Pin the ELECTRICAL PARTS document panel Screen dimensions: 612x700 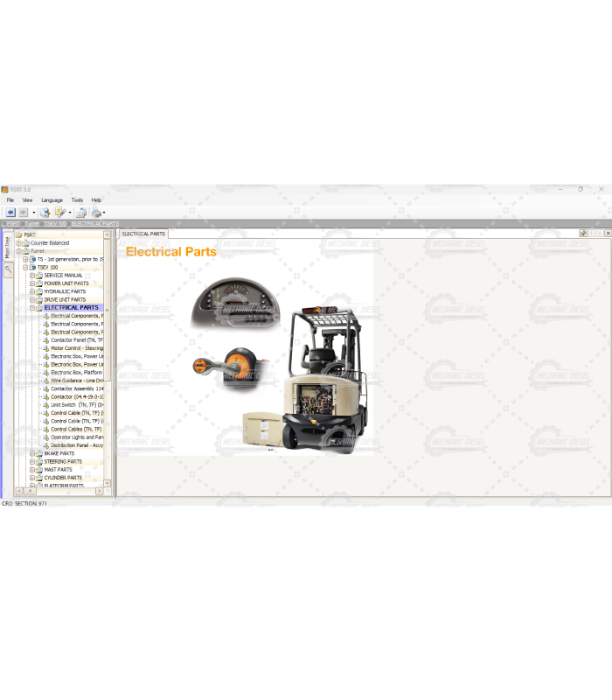(583, 234)
